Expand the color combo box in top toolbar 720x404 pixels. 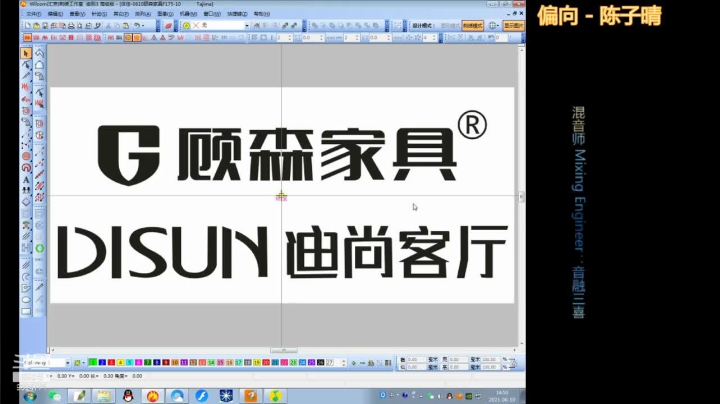coord(247,26)
